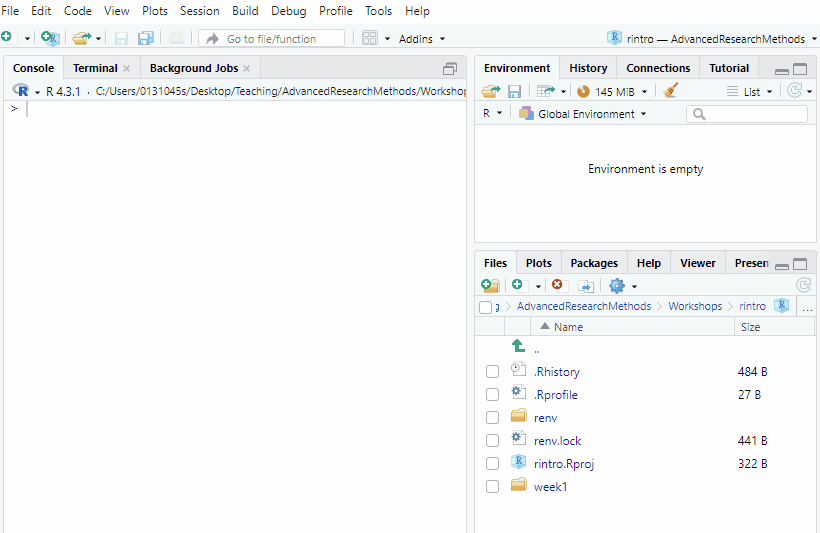Viewport: 820px width, 533px height.
Task: Tick the checkbox beside renv.lock
Action: coord(492,440)
